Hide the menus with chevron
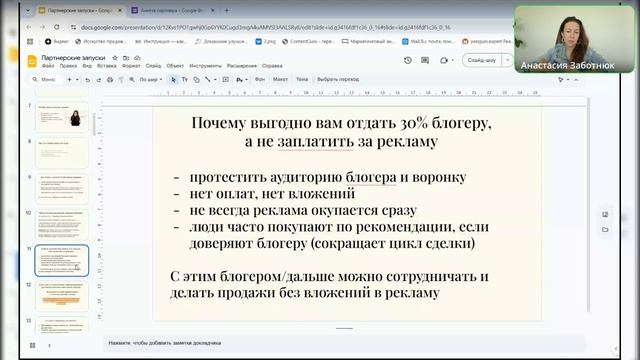The image size is (640, 360). pyautogui.click(x=576, y=80)
